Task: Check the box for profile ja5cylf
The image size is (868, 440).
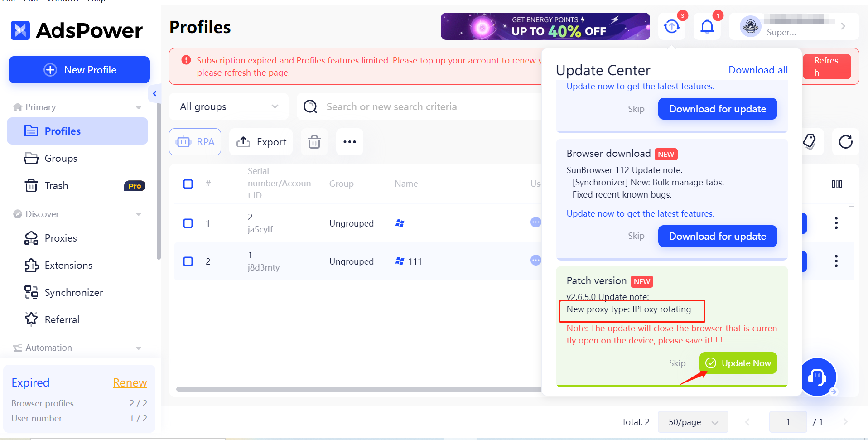Action: [x=188, y=223]
